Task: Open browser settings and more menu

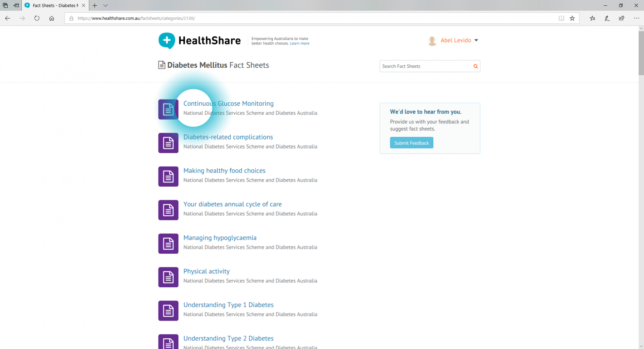Action: [x=636, y=18]
